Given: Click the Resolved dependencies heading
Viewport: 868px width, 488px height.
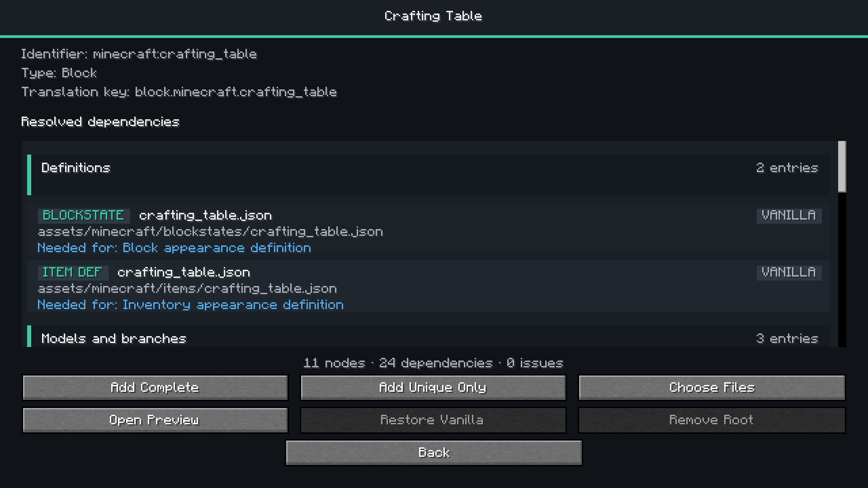Looking at the screenshot, I should tap(100, 122).
